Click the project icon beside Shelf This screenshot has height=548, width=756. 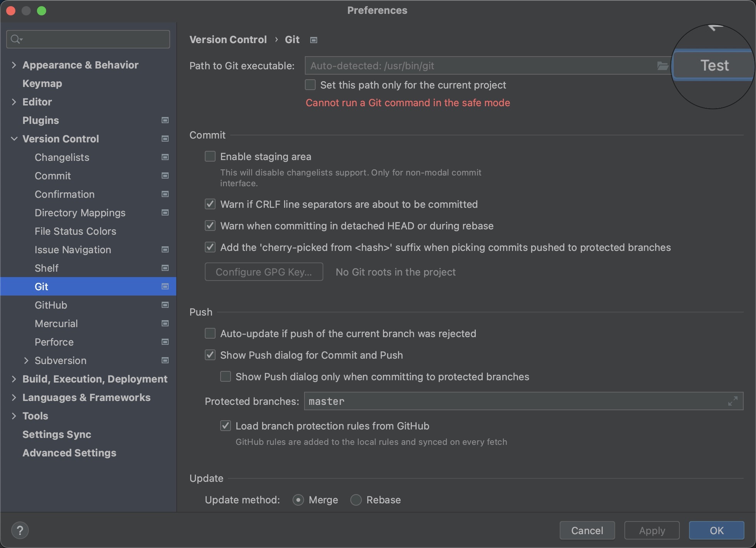tap(165, 268)
